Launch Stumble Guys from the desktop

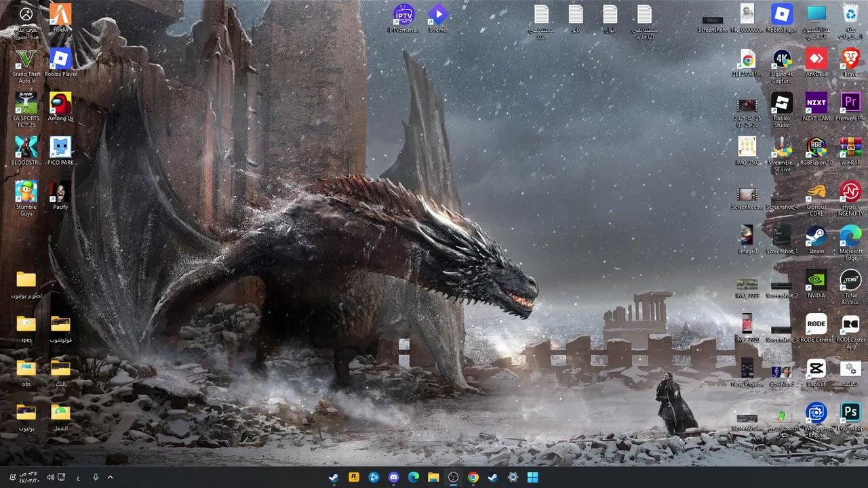click(26, 199)
